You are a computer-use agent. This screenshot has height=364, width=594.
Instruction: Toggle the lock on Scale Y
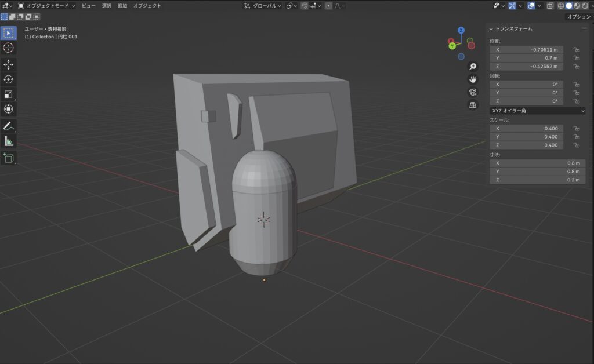click(576, 137)
